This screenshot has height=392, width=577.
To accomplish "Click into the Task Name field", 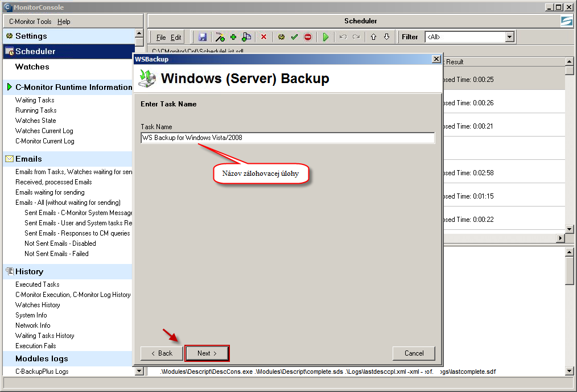I will [288, 138].
